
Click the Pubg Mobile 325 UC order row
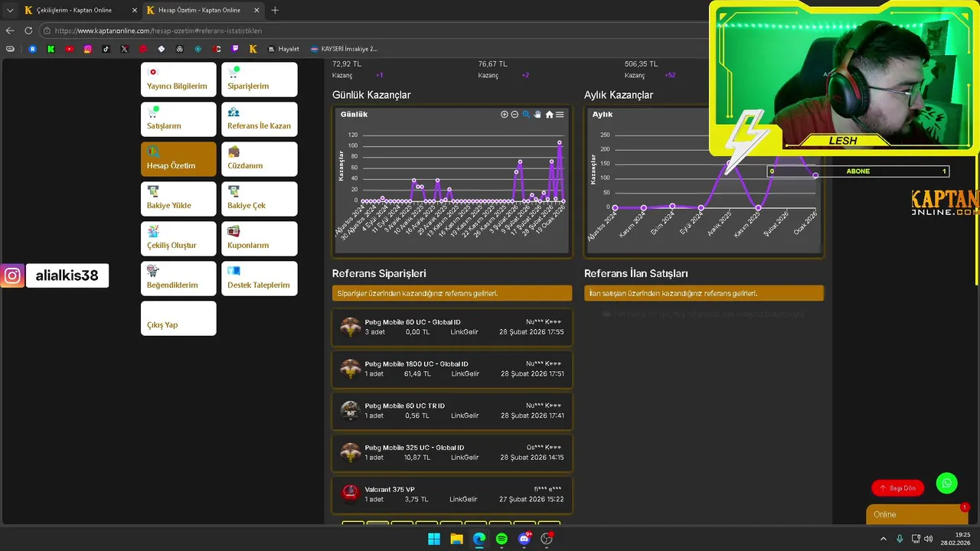[x=452, y=452]
